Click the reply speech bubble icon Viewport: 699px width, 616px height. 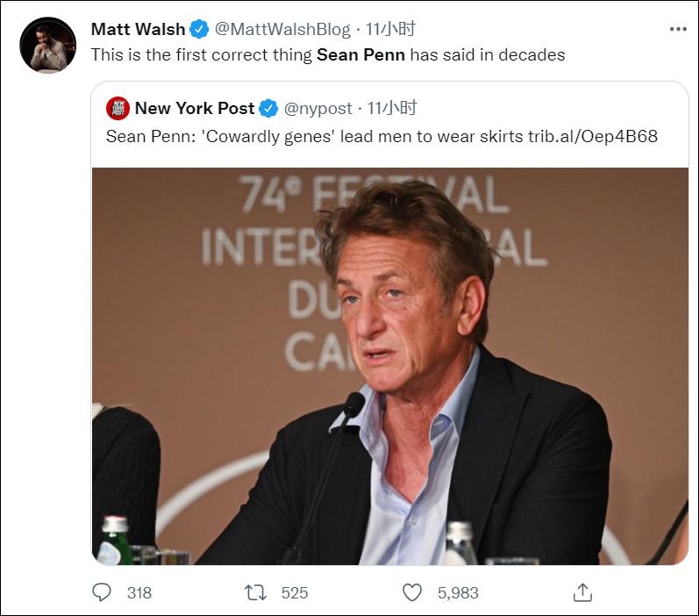[x=103, y=592]
